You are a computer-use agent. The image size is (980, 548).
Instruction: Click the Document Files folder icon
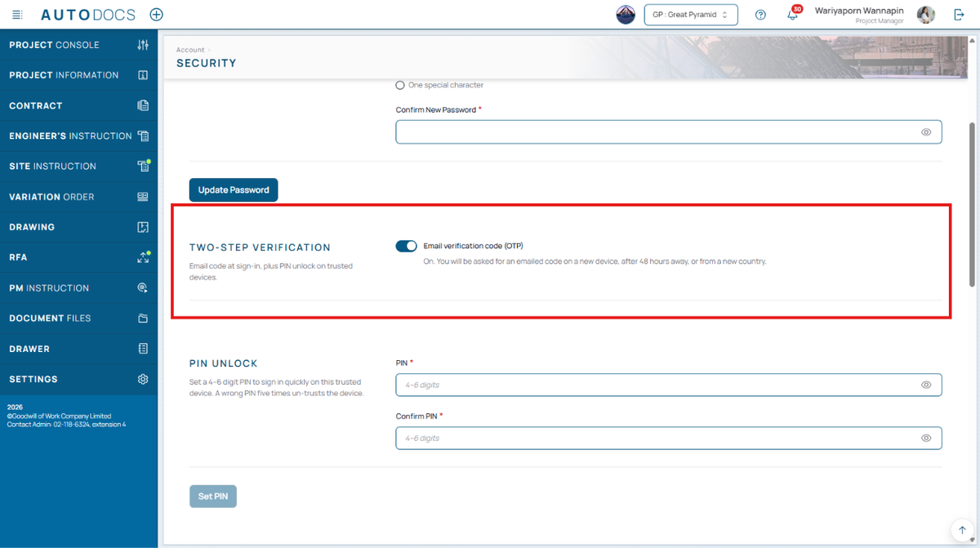pos(143,319)
